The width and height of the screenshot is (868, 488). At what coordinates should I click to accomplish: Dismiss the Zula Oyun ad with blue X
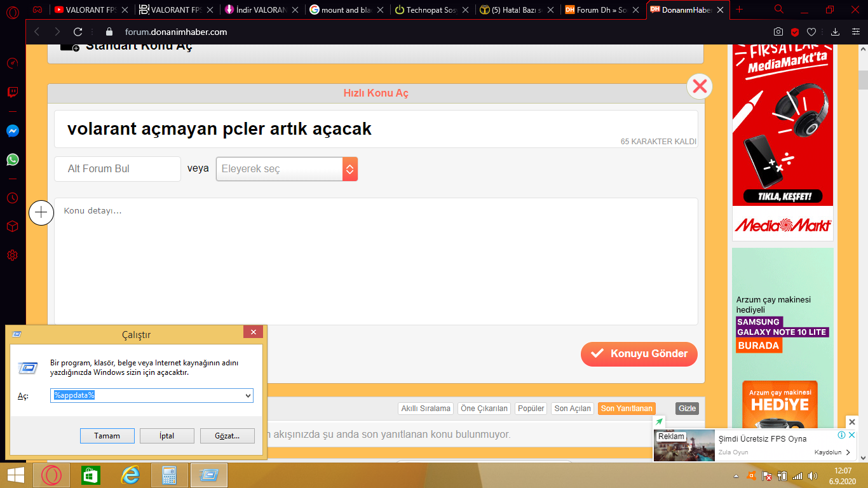[851, 435]
